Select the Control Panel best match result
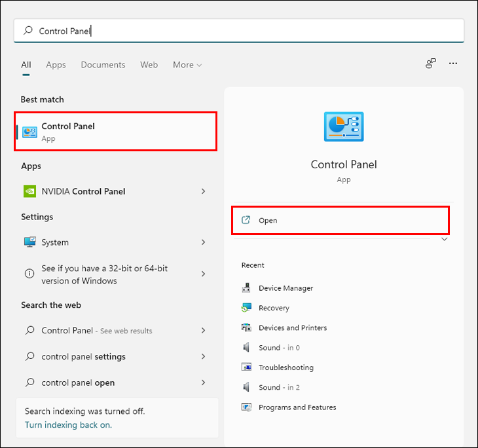 [x=115, y=131]
